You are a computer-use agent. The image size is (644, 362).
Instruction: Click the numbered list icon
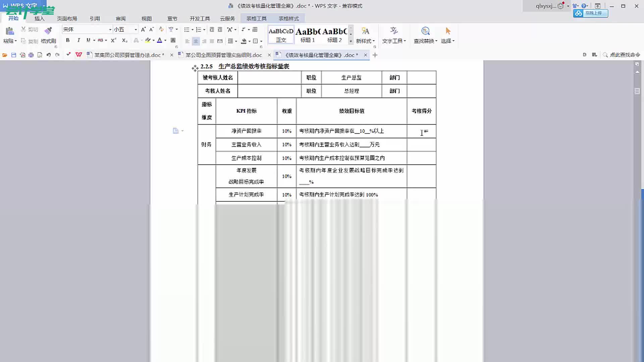pyautogui.click(x=199, y=29)
